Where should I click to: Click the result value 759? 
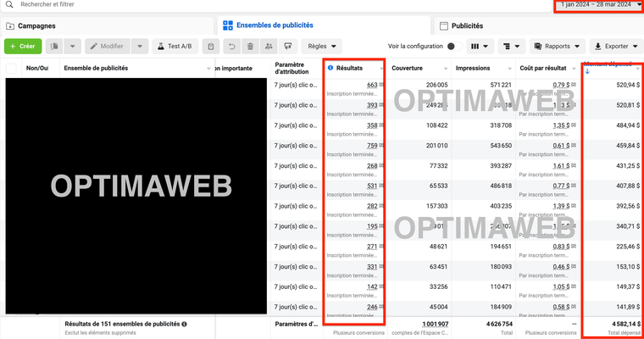[x=372, y=146]
